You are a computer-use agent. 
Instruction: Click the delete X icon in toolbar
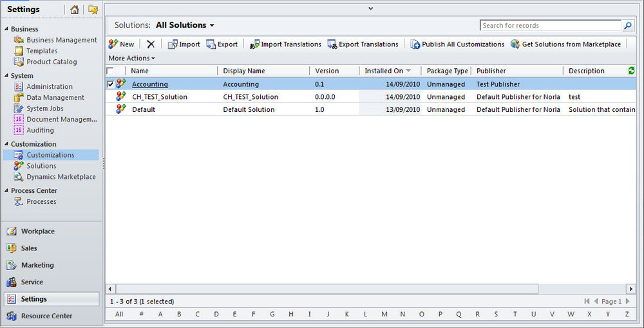(x=151, y=44)
